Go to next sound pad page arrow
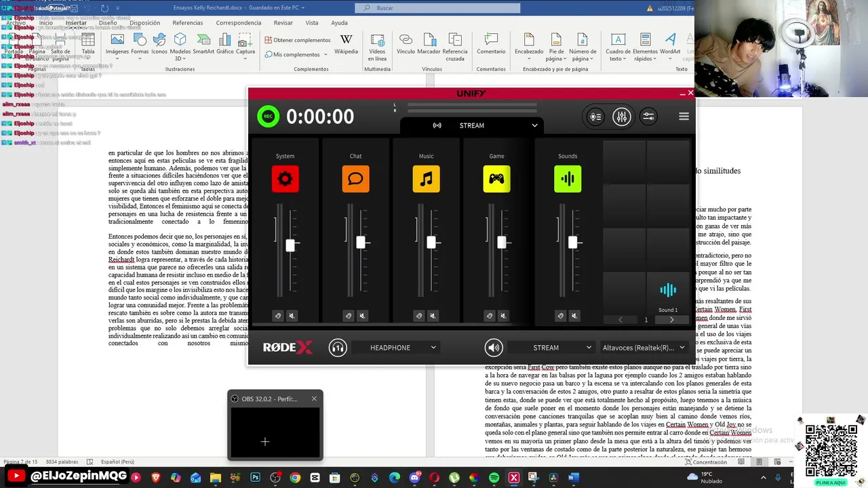Viewport: 868px width, 488px height. tap(672, 320)
